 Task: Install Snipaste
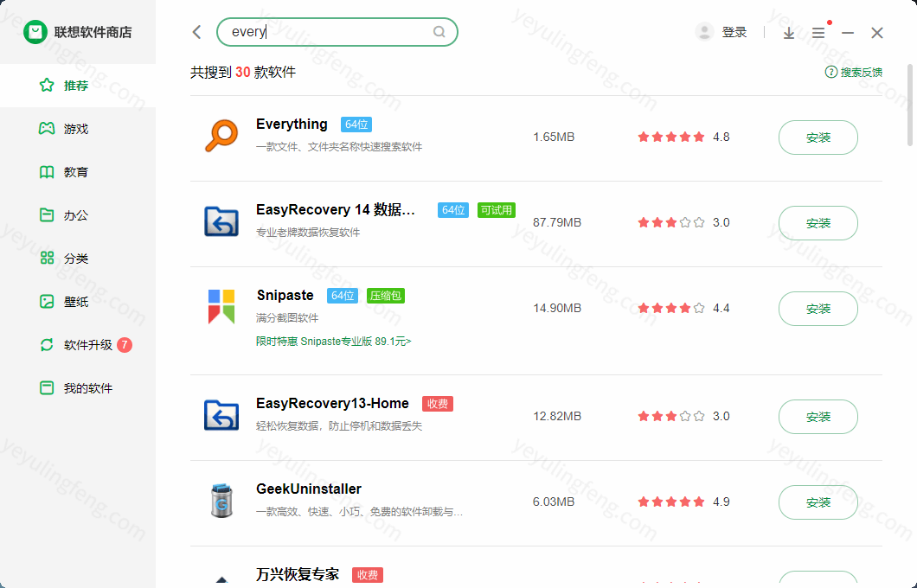coord(818,309)
